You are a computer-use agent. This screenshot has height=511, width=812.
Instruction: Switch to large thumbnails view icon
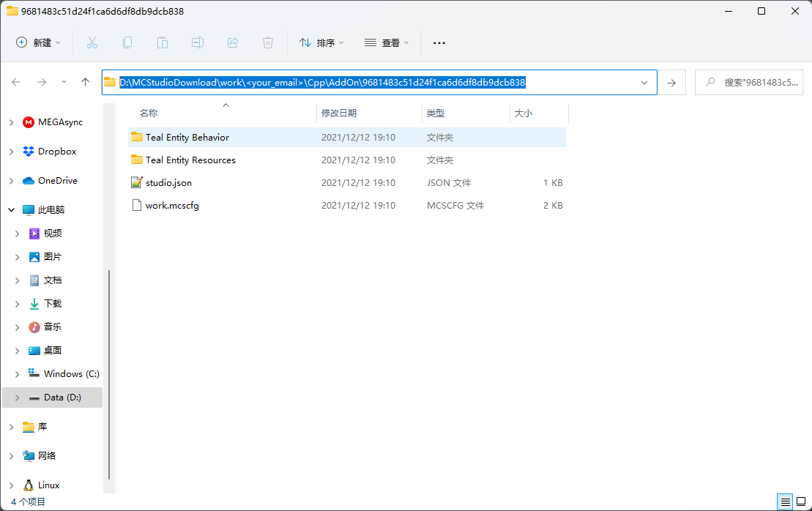click(801, 501)
